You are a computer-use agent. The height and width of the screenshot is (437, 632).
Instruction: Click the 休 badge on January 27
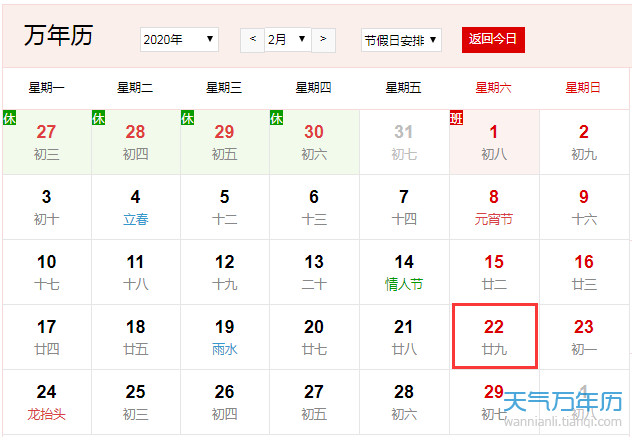9,118
